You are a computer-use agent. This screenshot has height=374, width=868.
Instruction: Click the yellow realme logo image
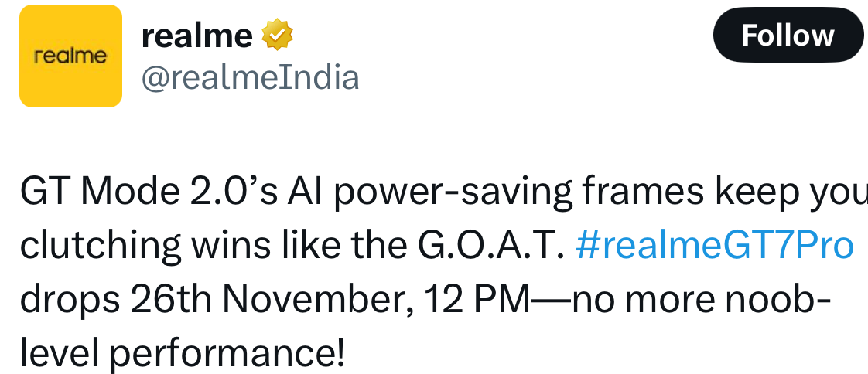point(70,56)
